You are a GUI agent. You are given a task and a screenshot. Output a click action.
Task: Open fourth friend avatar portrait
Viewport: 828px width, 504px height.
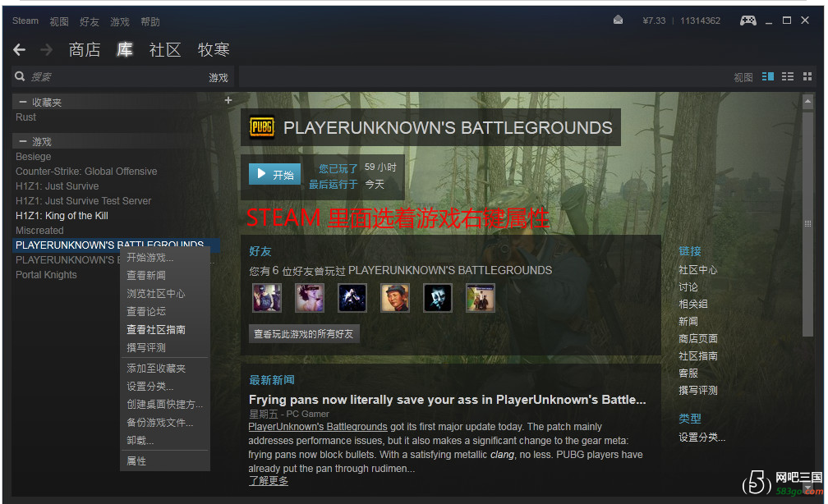pyautogui.click(x=395, y=298)
